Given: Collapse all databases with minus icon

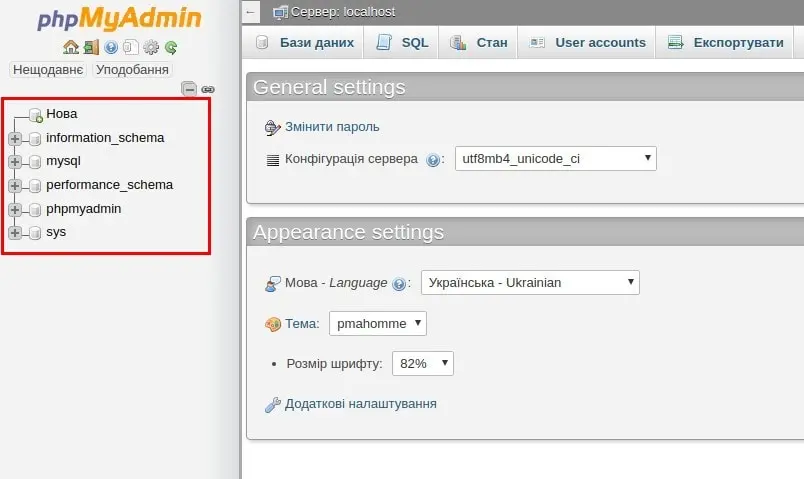Looking at the screenshot, I should coord(189,89).
